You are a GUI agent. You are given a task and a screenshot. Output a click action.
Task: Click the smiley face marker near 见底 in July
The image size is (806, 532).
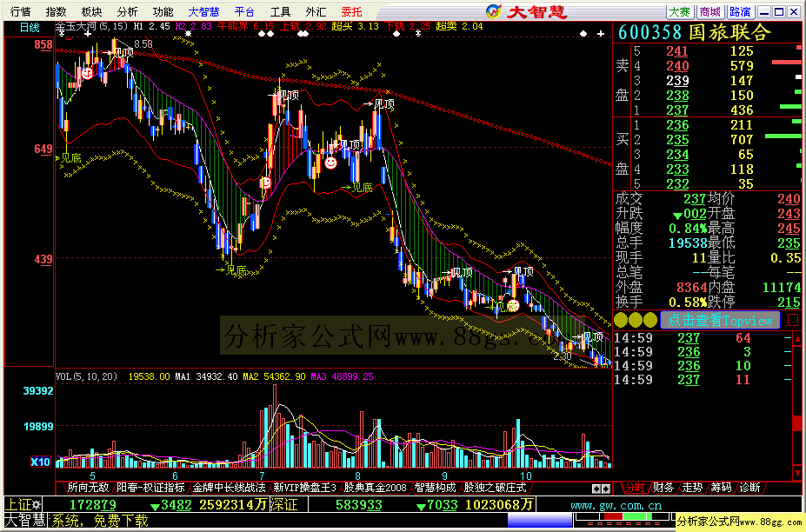(264, 182)
